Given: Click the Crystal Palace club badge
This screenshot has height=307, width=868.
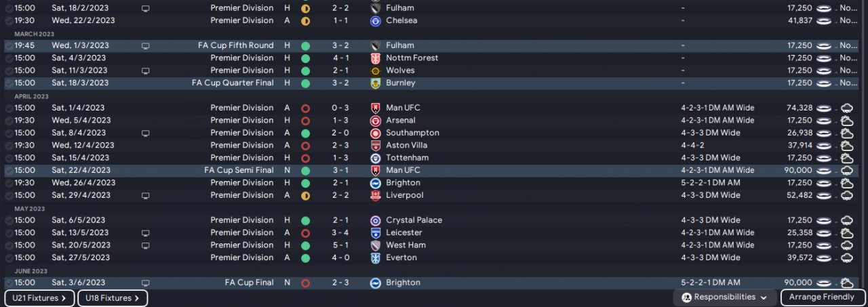Looking at the screenshot, I should coord(375,221).
